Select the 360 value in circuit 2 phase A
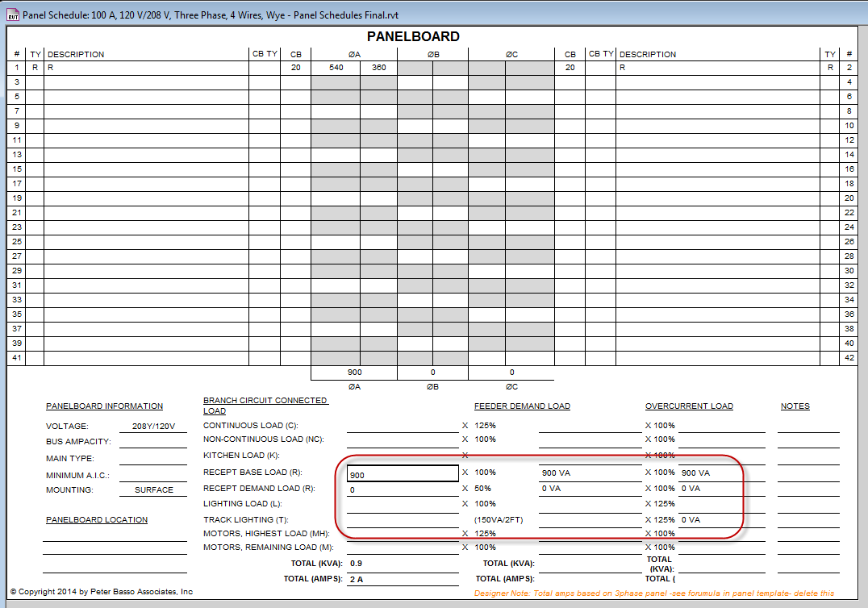Viewport: 868px width, 608px height. pos(378,68)
